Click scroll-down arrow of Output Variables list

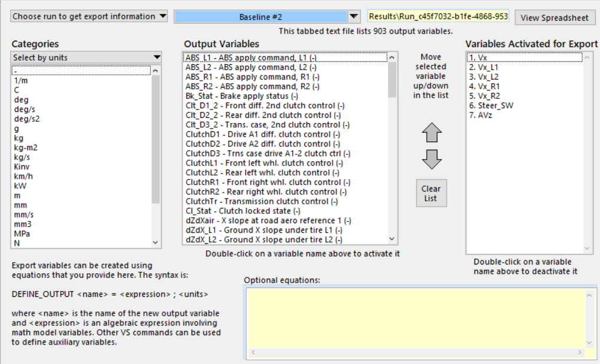point(392,239)
